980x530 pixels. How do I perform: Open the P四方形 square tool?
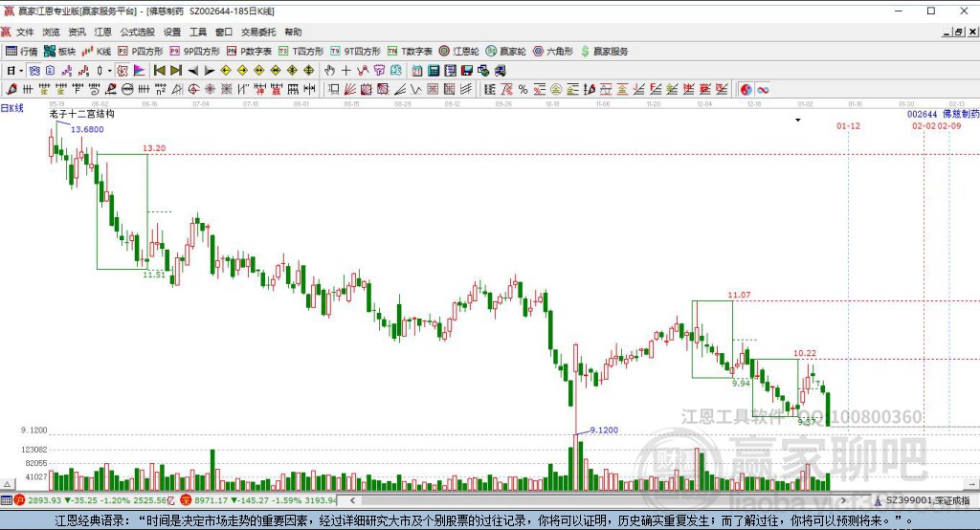click(141, 52)
